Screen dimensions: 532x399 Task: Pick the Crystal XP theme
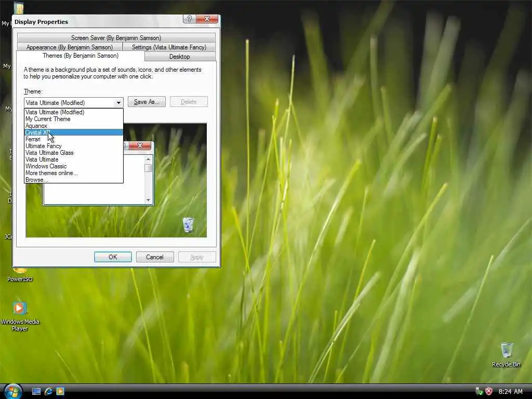coord(74,132)
